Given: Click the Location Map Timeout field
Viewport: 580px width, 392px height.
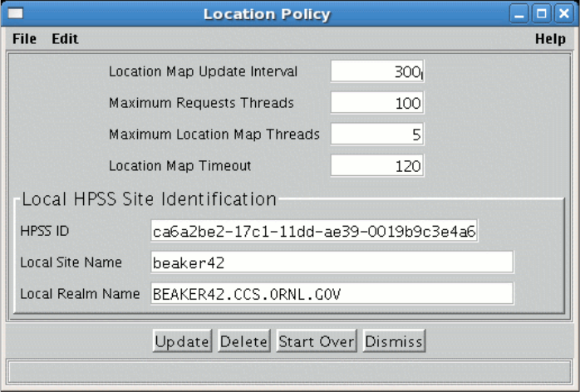Looking at the screenshot, I should tap(377, 165).
